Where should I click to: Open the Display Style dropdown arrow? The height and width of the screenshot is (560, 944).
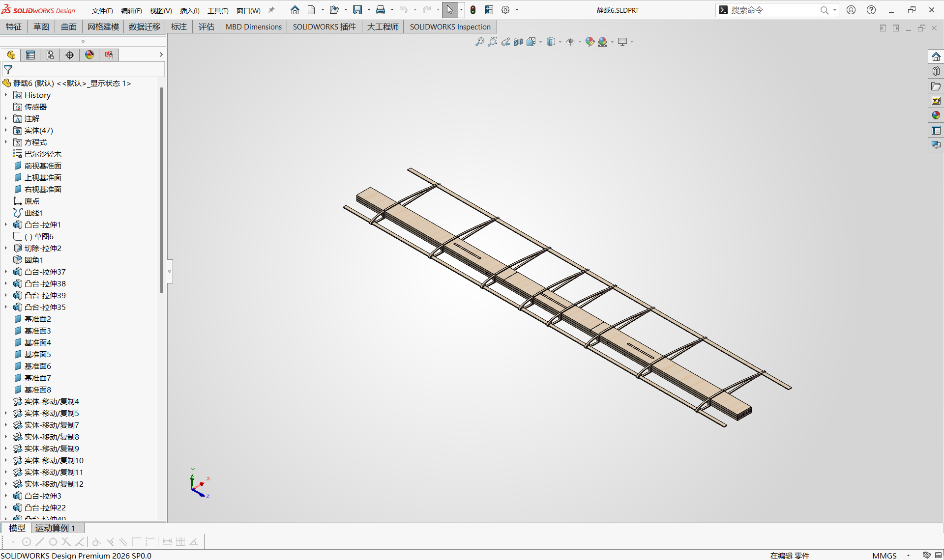(x=560, y=42)
